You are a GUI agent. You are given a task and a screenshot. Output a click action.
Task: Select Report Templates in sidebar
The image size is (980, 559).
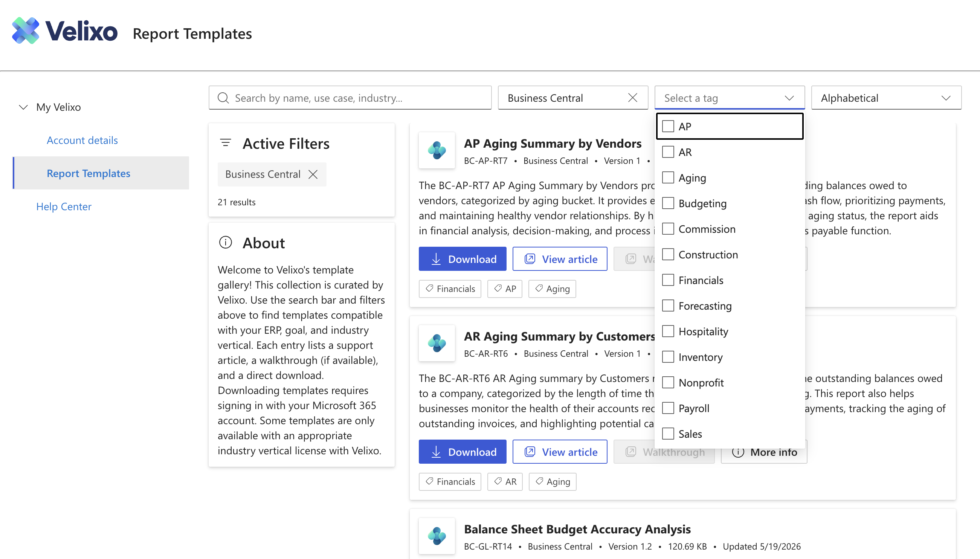click(x=101, y=173)
